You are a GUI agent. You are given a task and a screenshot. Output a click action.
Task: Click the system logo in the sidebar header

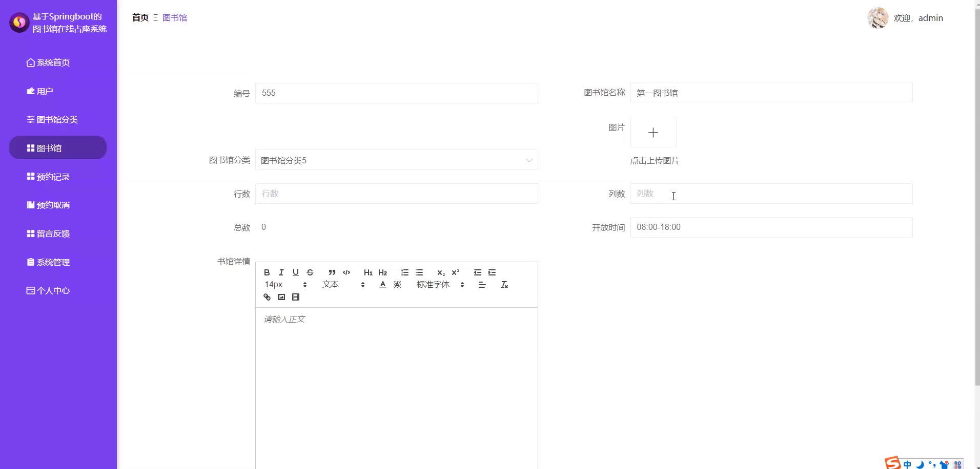19,23
